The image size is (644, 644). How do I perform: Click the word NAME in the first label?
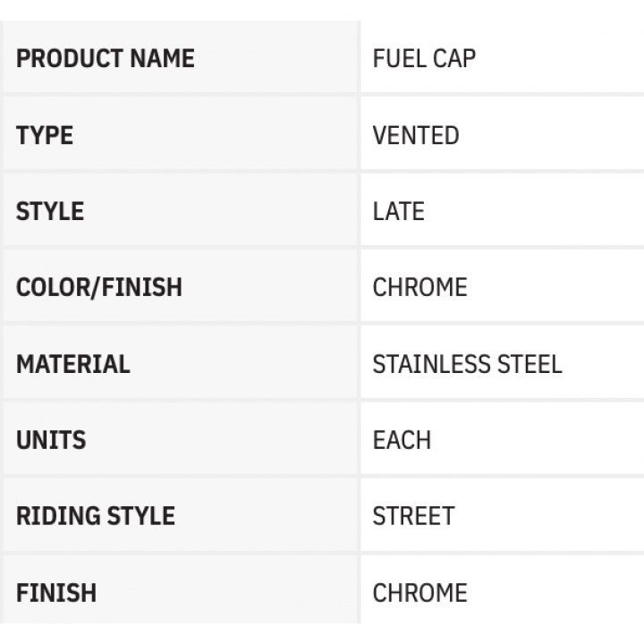pyautogui.click(x=162, y=59)
